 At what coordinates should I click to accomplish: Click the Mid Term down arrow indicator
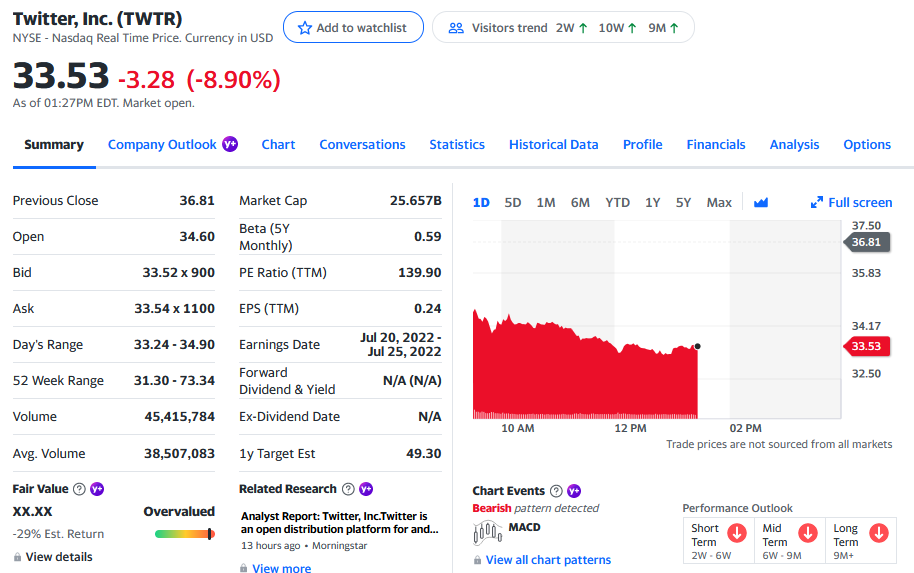pos(808,533)
